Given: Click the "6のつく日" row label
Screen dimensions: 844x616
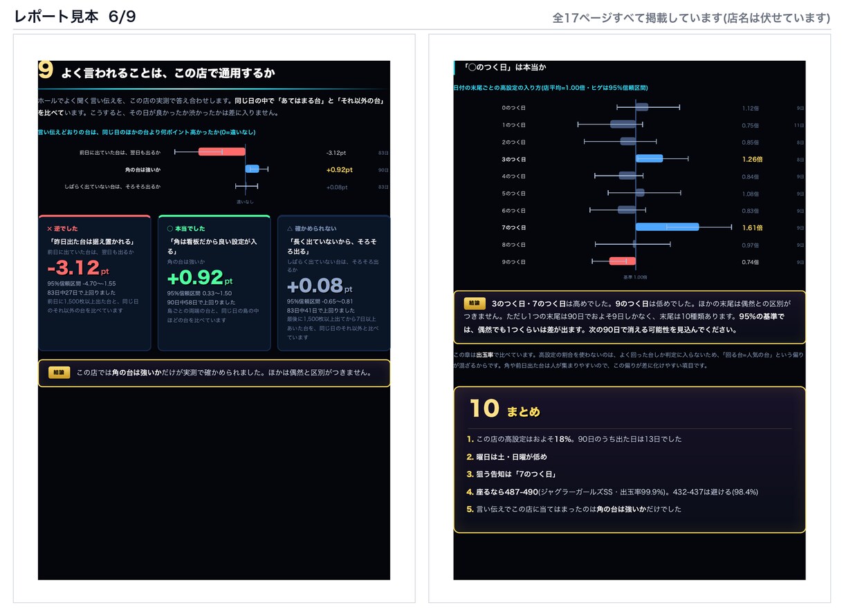Looking at the screenshot, I should coord(513,211).
